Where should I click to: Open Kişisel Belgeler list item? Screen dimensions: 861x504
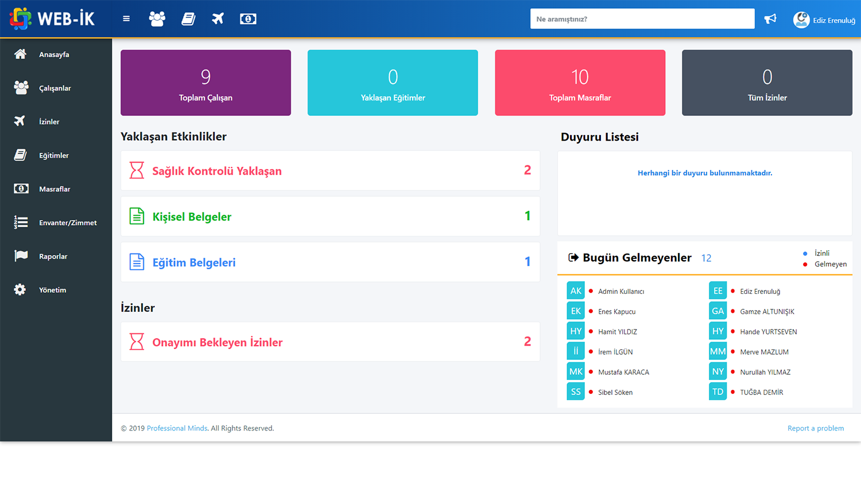(330, 216)
